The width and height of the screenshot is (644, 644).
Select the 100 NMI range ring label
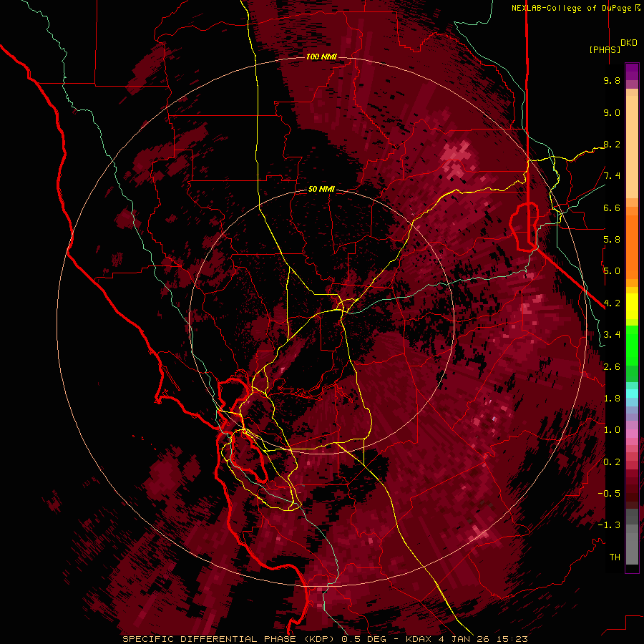(321, 57)
